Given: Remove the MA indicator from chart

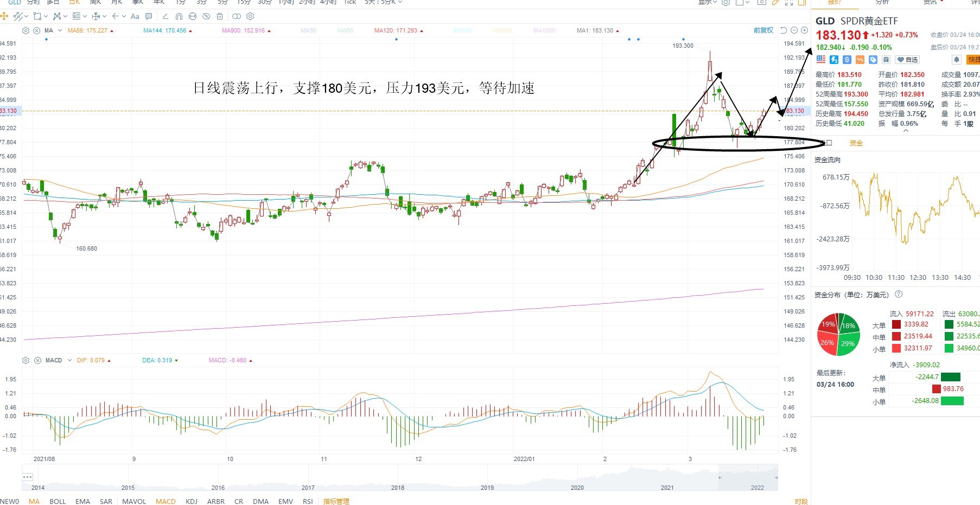Looking at the screenshot, I should 36,30.
